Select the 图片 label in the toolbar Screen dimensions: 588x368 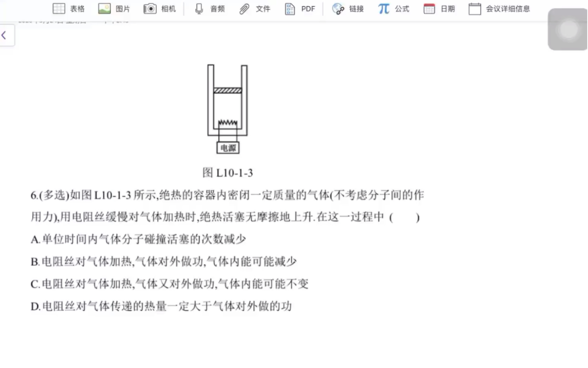pyautogui.click(x=123, y=9)
